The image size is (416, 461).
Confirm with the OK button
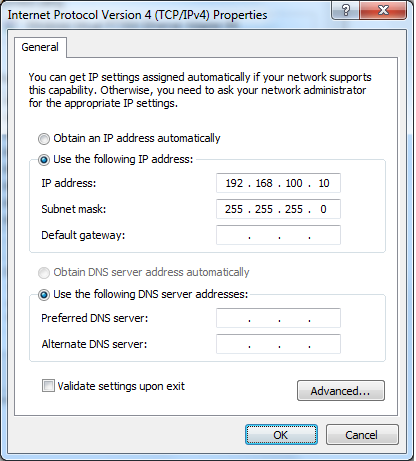tap(281, 435)
